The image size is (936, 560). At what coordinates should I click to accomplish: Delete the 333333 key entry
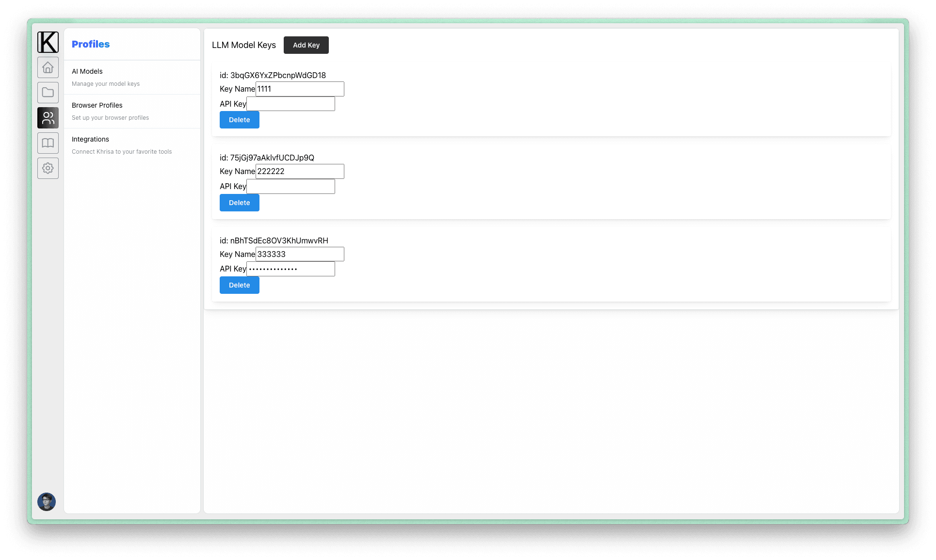239,285
